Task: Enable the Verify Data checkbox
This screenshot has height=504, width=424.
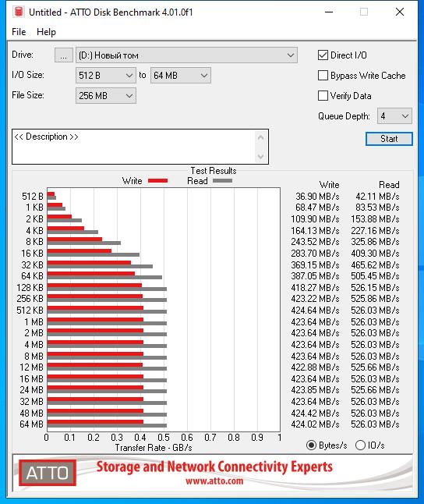Action: [323, 96]
